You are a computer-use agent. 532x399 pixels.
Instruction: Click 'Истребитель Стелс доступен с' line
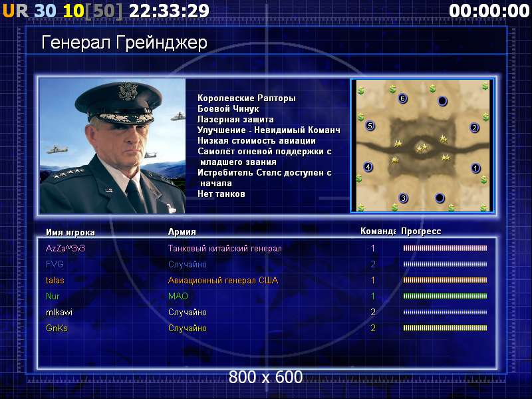coord(265,173)
